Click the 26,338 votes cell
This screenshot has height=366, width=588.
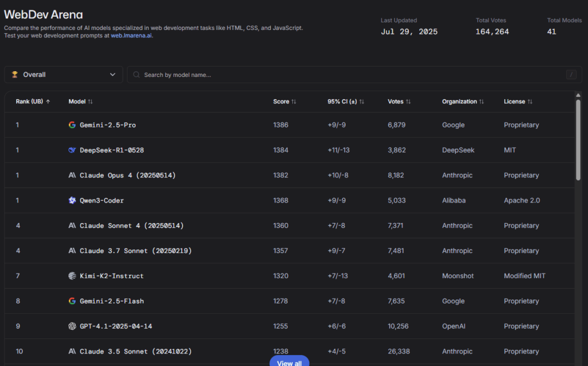click(399, 351)
